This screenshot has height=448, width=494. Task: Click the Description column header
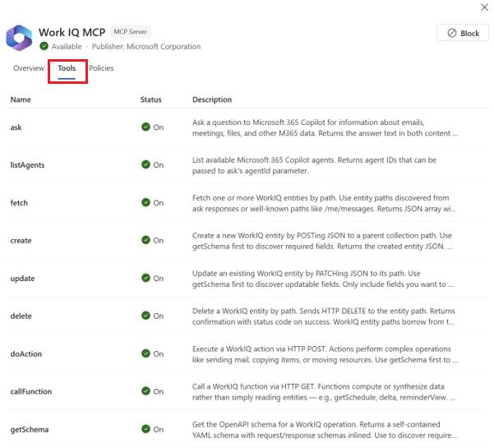[x=212, y=99]
